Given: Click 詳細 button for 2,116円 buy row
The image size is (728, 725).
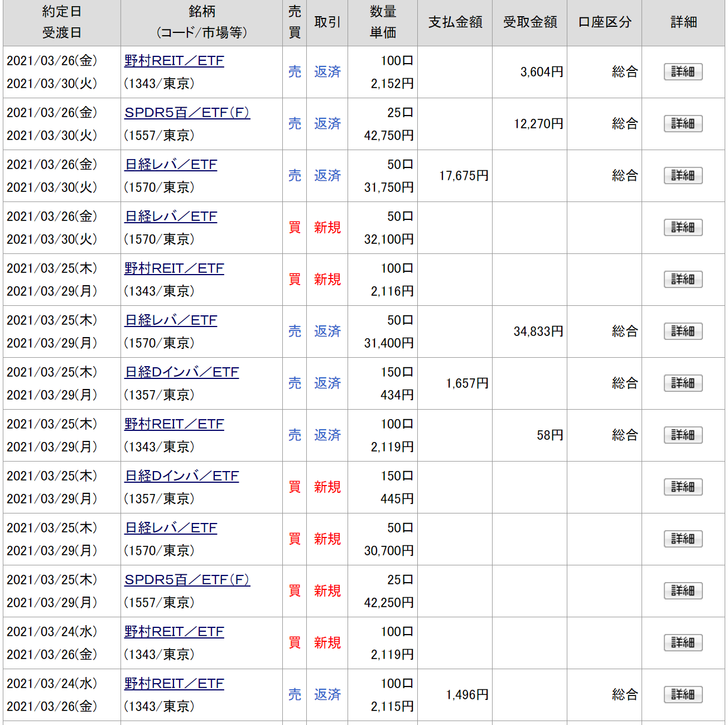Looking at the screenshot, I should 683,280.
